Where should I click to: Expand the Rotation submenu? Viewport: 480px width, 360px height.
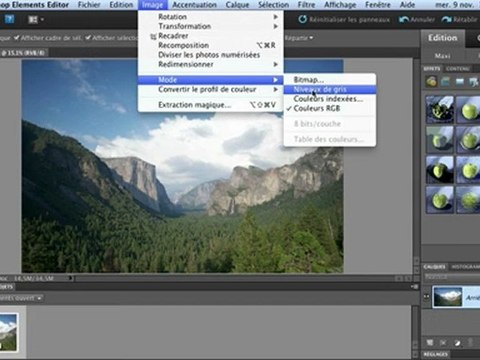click(x=210, y=17)
